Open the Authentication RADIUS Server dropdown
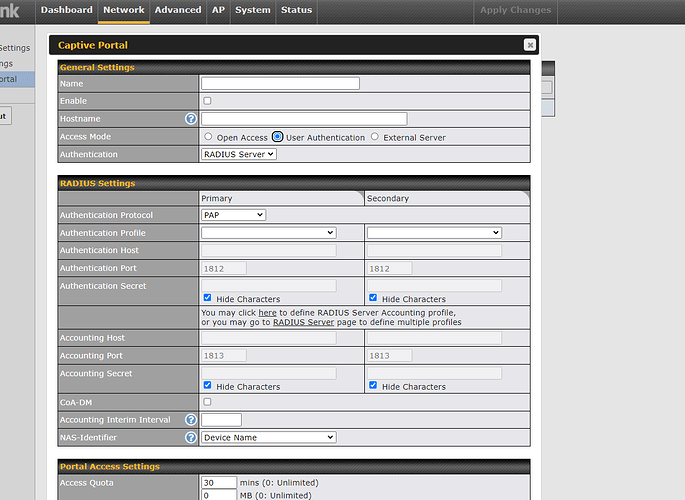Viewport: 685px width, 500px height. click(238, 154)
